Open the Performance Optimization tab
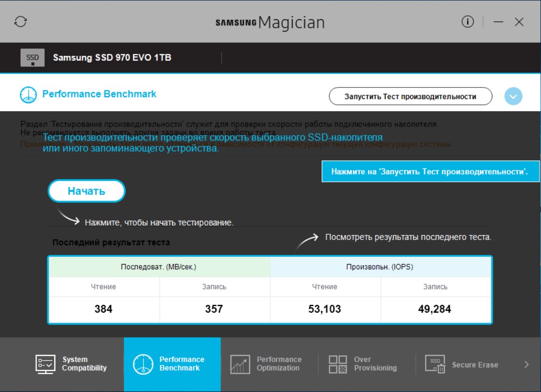 tap(269, 364)
